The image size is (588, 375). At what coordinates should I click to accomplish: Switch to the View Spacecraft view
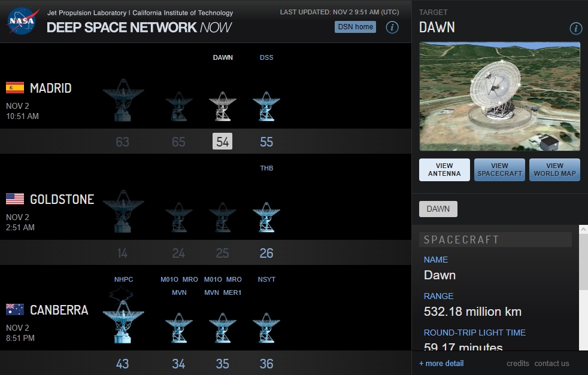499,170
